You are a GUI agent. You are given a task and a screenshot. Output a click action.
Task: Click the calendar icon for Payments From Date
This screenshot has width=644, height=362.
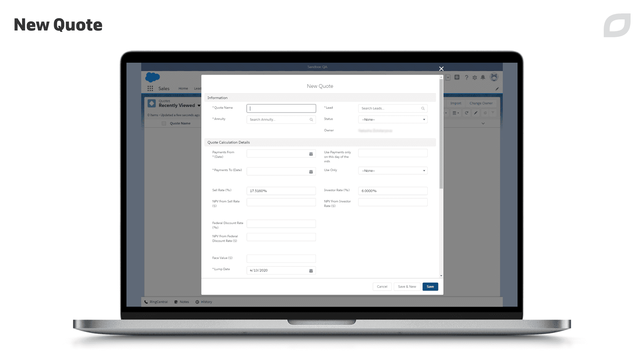pos(311,154)
